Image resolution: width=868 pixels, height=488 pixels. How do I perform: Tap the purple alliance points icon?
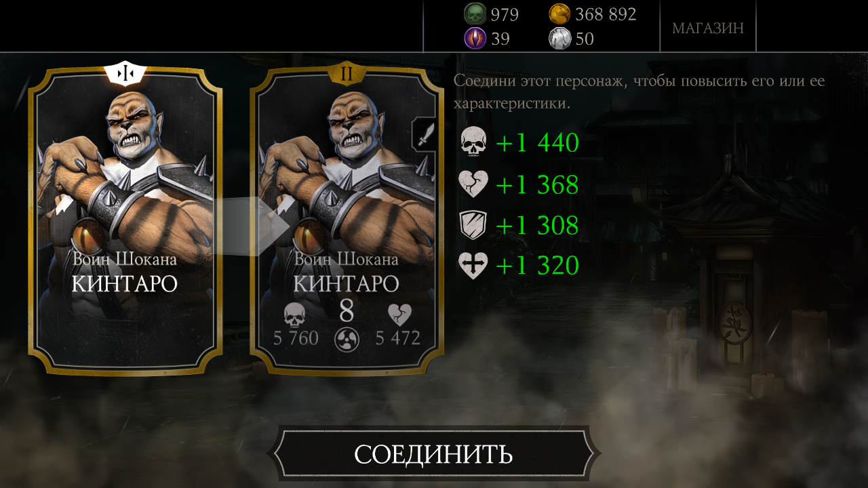(x=475, y=39)
